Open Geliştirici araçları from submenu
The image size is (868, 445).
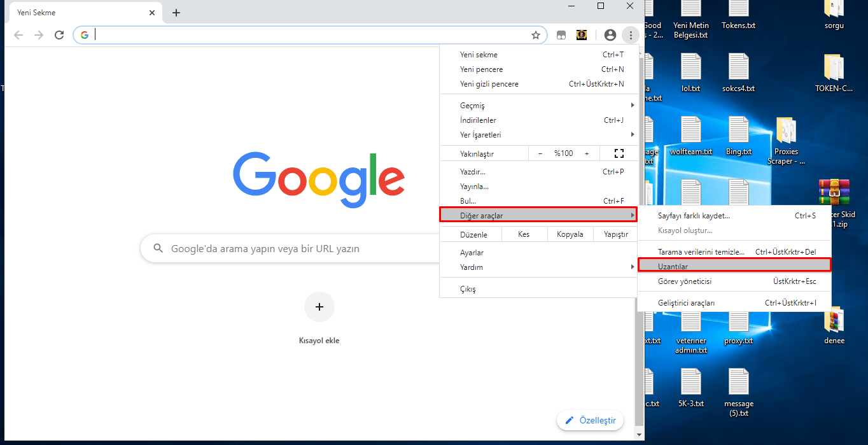[734, 303]
